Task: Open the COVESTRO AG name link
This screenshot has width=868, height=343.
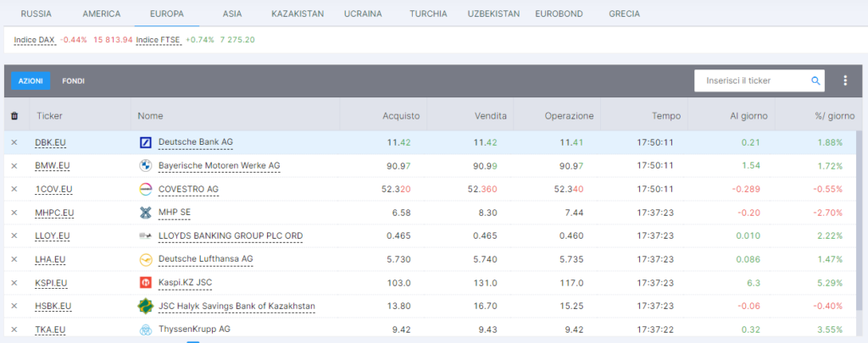Action: pos(188,189)
